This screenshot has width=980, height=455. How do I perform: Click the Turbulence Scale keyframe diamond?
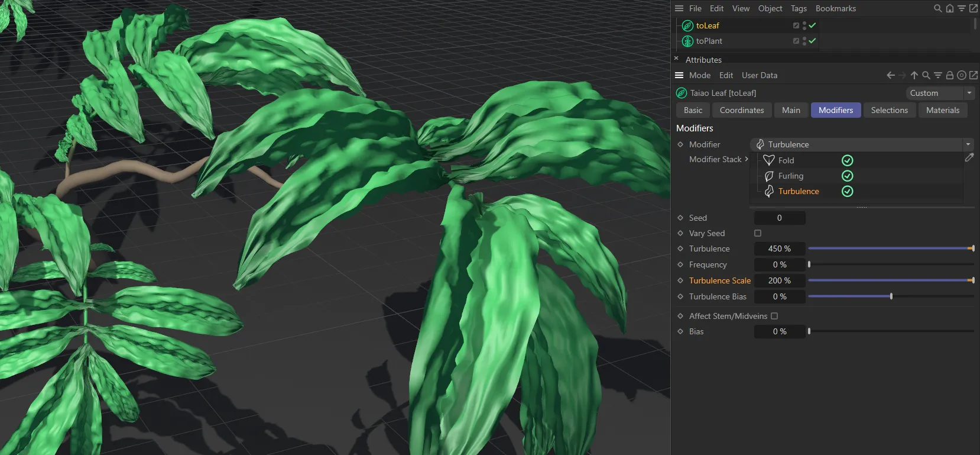click(680, 280)
